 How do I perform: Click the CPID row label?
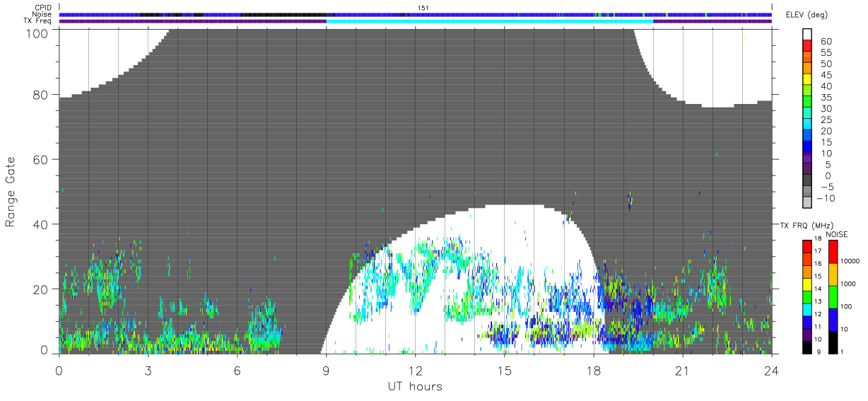[44, 8]
